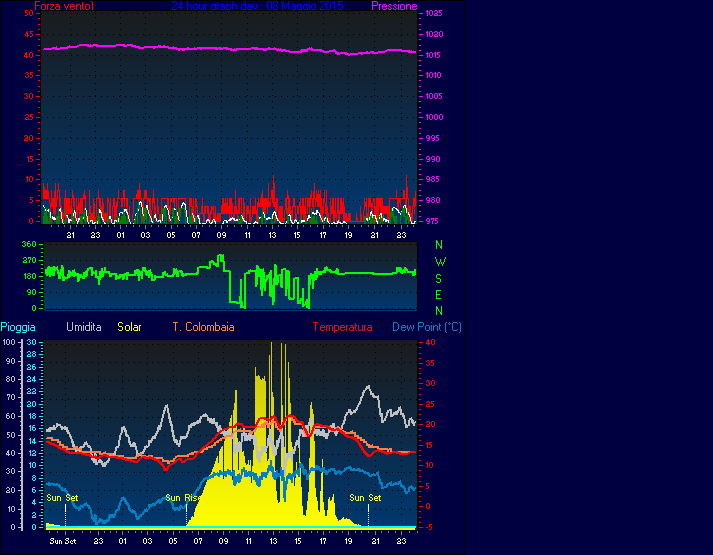Click pressure axis value "1020"
The image size is (713, 555).
coord(434,34)
